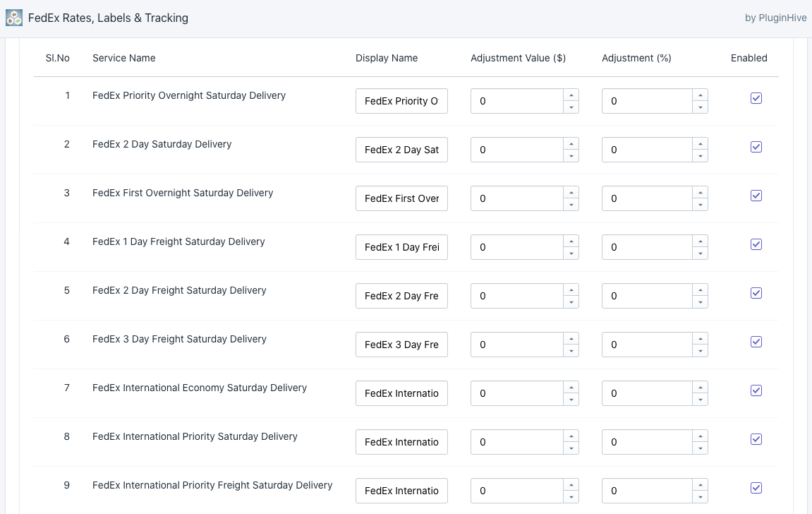Edit display name for FedEx 1 Day Freight
Image resolution: width=812 pixels, height=514 pixels.
pyautogui.click(x=401, y=247)
